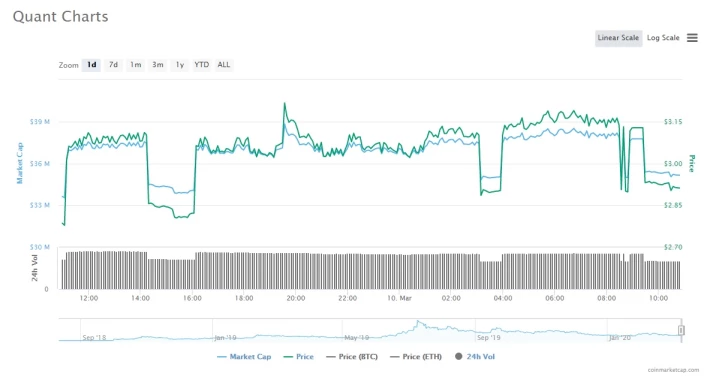Click the navigator range handle at right edge
The height and width of the screenshot is (385, 710).
pyautogui.click(x=681, y=330)
